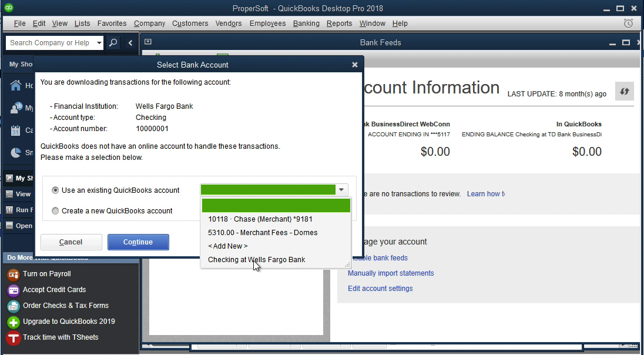Open the Snapshots pie chart icon

point(16,153)
